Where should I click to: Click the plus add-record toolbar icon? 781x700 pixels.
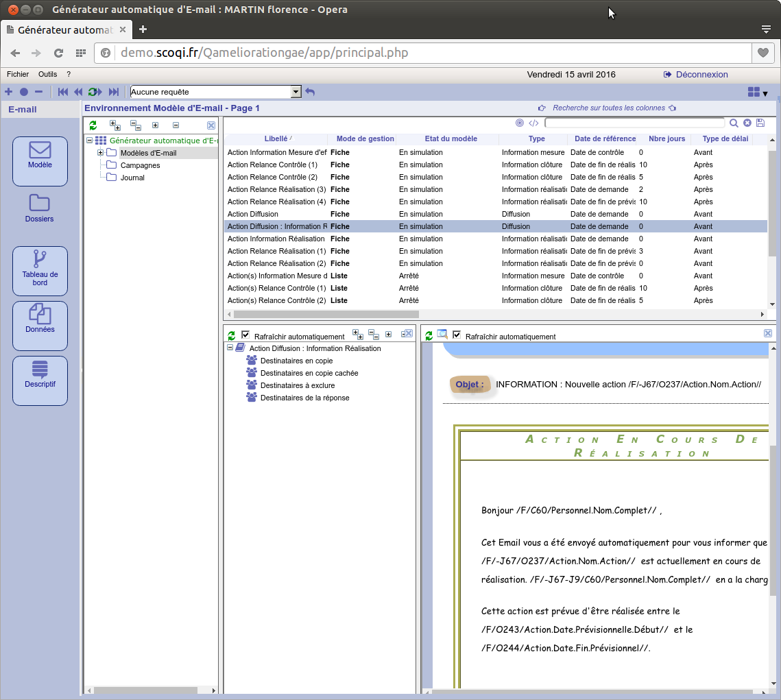click(8, 92)
